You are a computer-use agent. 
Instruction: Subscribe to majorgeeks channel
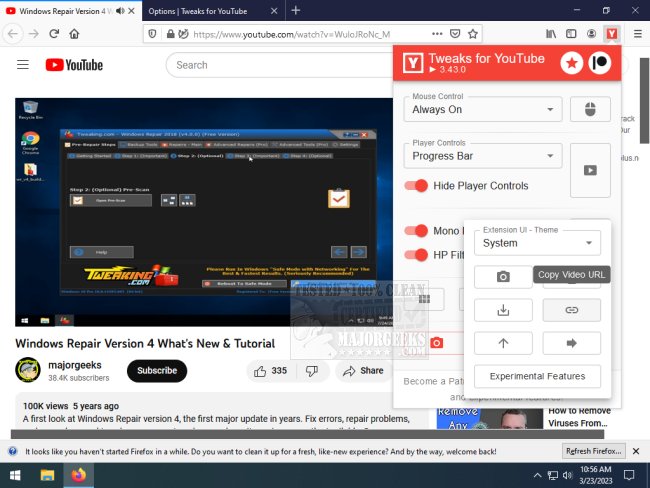point(157,371)
